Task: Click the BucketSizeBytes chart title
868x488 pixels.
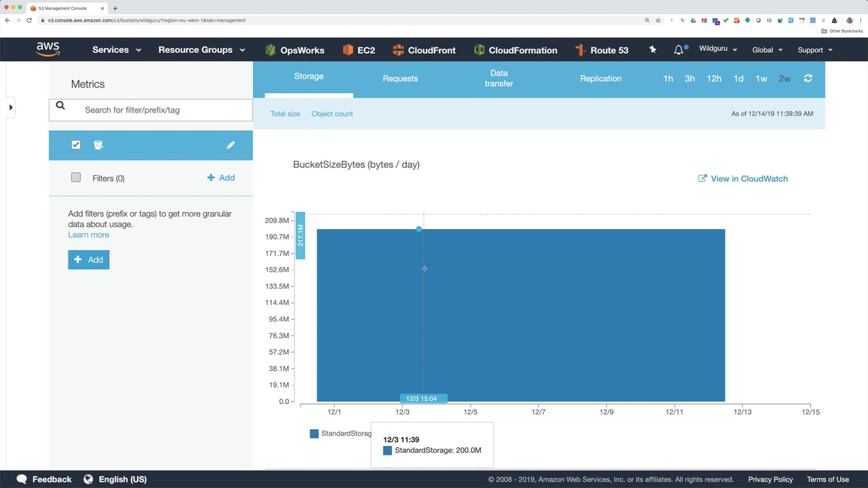Action: pos(356,165)
